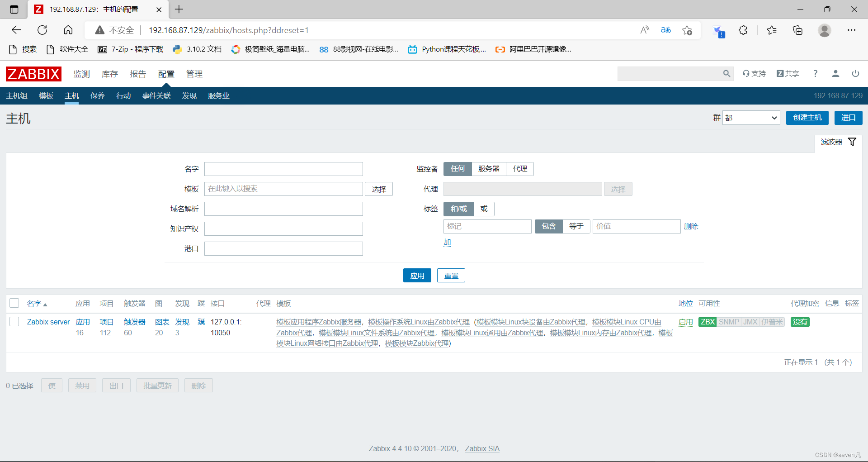Click the Zabbix logout power icon
The image size is (868, 462).
pyautogui.click(x=855, y=73)
